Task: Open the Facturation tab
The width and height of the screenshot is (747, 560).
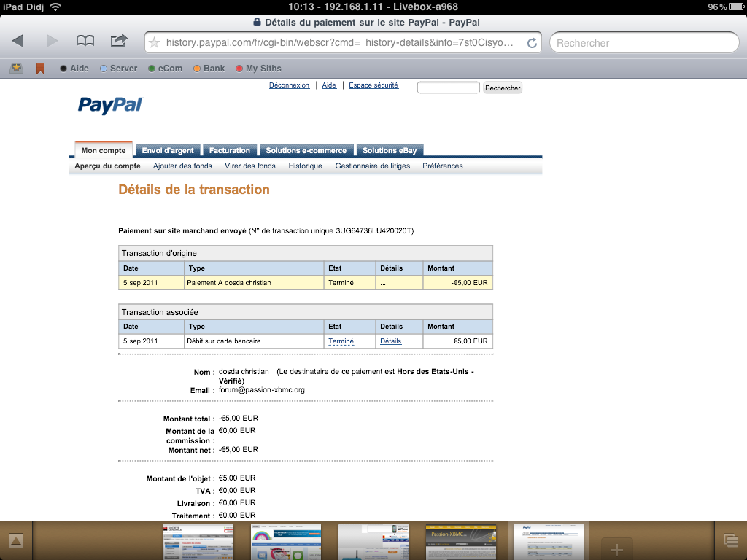Action: (230, 150)
